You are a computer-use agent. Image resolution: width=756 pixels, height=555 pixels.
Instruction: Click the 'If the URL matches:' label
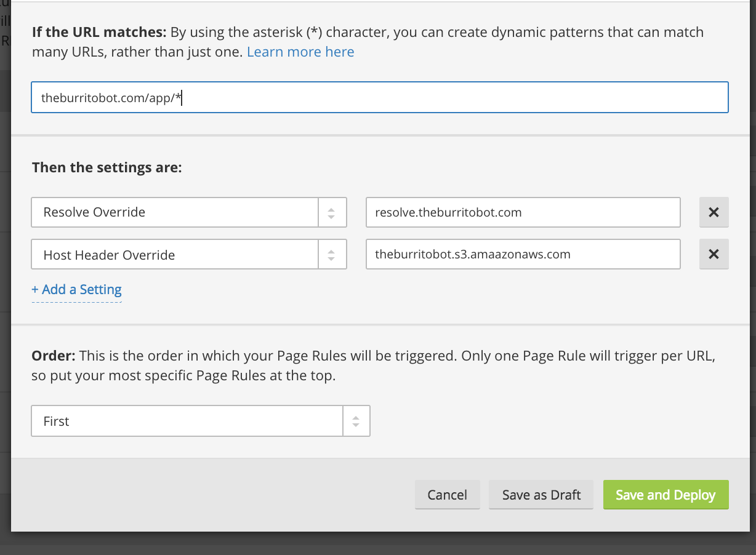pyautogui.click(x=99, y=33)
